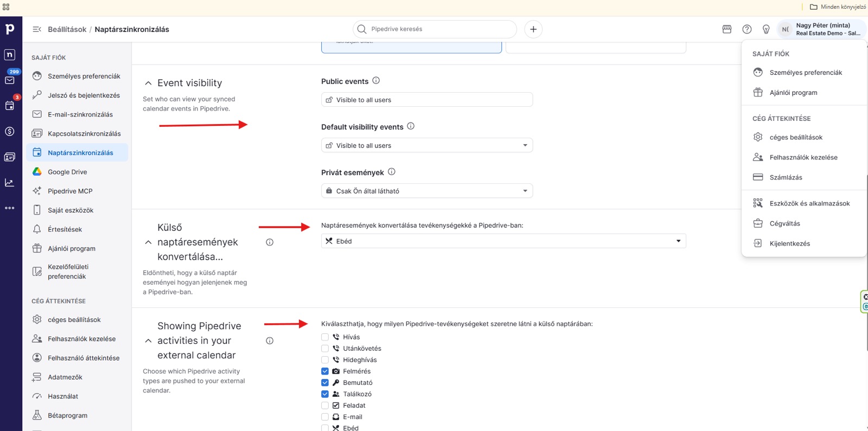The height and width of the screenshot is (431, 868).
Task: Uncheck the Találkozó activity checkbox
Action: [x=325, y=394]
